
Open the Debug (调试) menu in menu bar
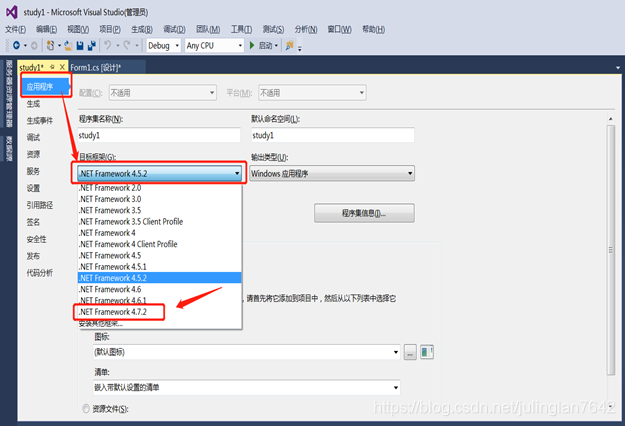[x=175, y=29]
